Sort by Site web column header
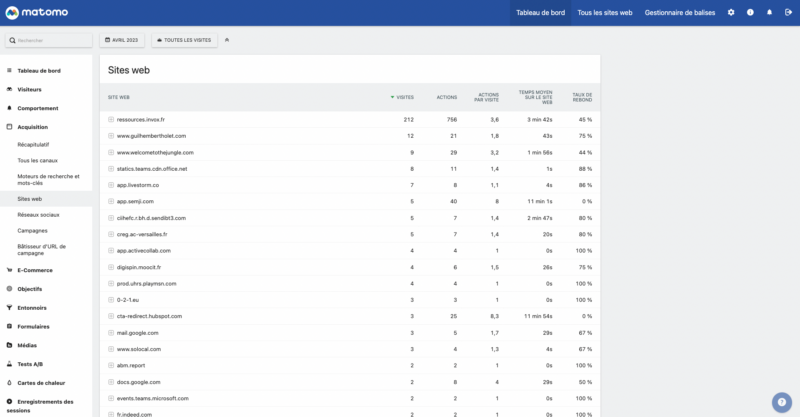This screenshot has width=800, height=417. [118, 97]
